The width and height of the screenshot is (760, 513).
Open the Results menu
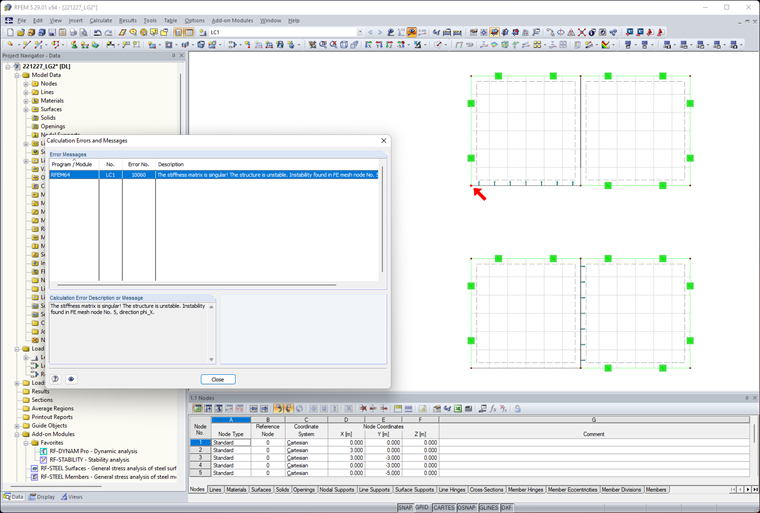pos(127,20)
